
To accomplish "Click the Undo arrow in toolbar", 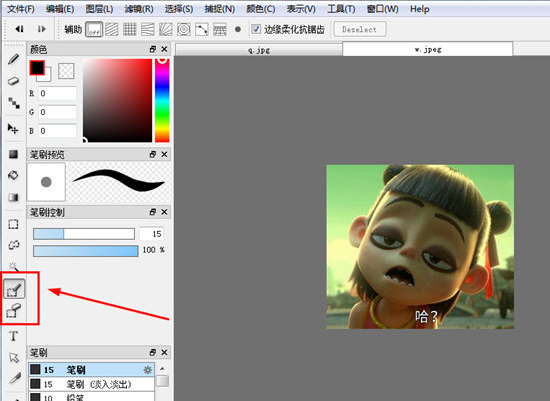I will click(x=19, y=29).
